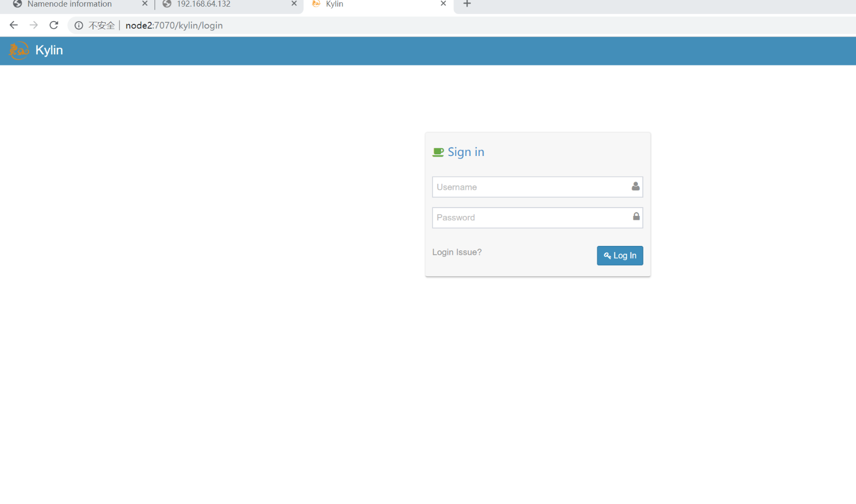The image size is (856, 504).
Task: Reload the page with refresh icon
Action: [x=54, y=25]
